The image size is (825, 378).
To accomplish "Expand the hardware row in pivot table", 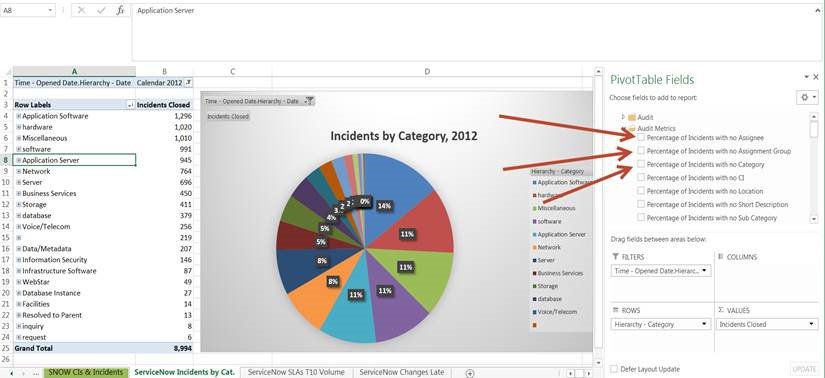I will (18, 127).
